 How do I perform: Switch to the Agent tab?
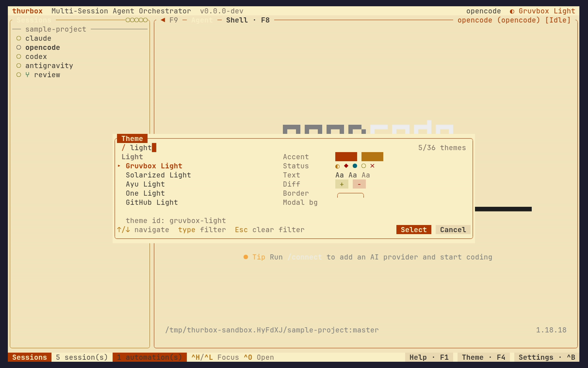coord(202,20)
